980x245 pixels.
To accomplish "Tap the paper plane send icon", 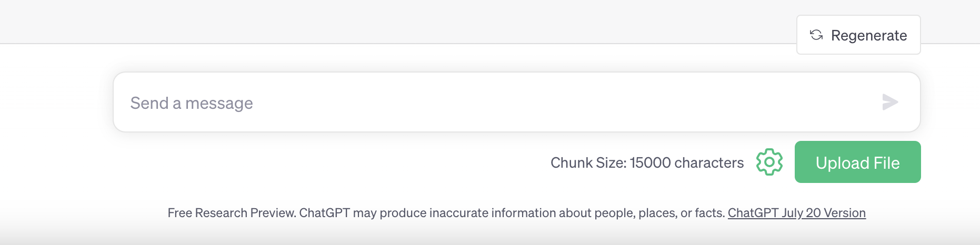I will [x=889, y=102].
